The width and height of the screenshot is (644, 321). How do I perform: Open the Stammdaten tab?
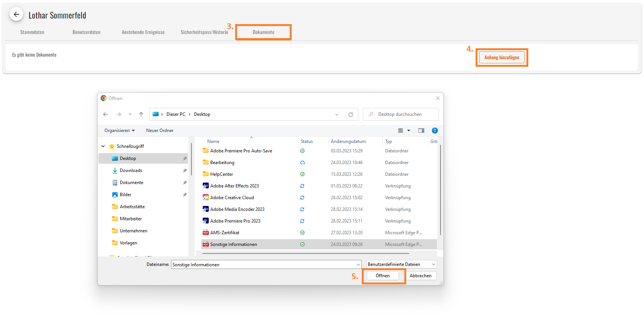[x=32, y=32]
